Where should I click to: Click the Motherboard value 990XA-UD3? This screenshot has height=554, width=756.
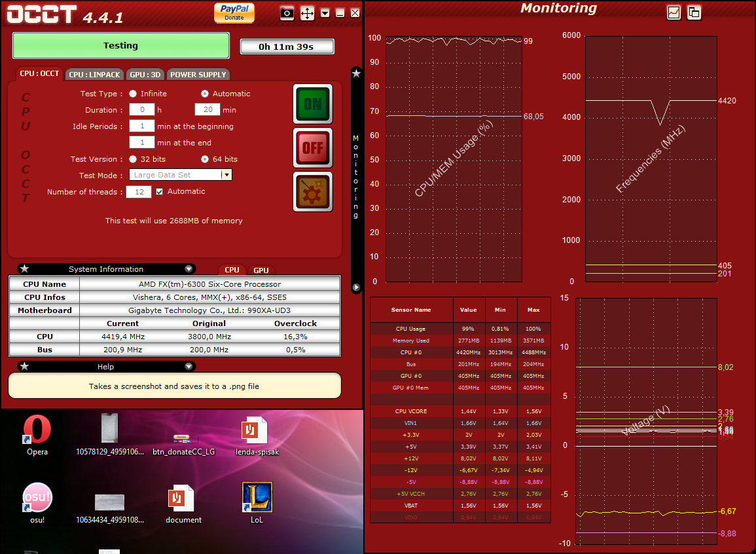209,310
